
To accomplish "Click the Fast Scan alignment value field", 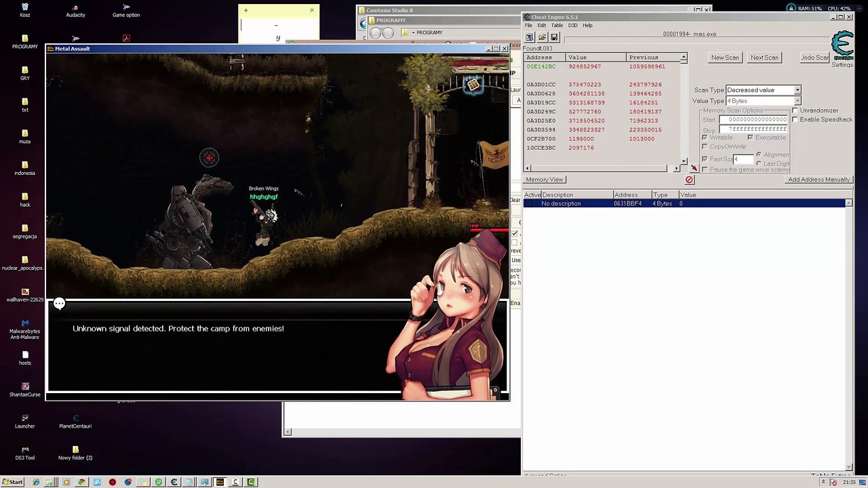I will point(743,159).
